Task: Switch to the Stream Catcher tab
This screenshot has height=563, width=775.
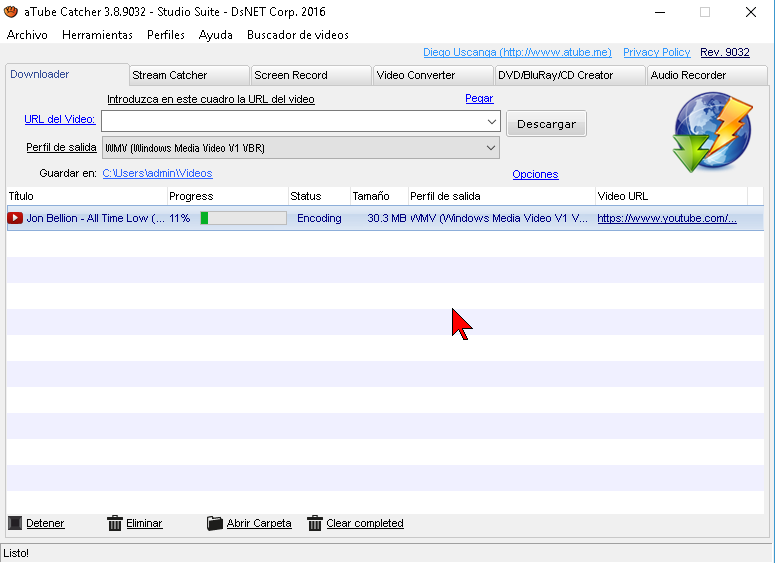Action: 189,75
